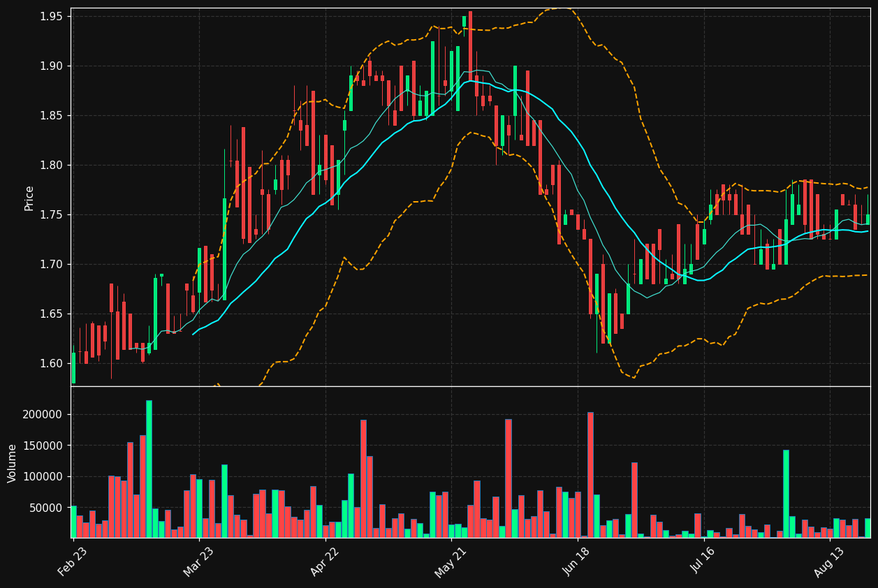This screenshot has height=588, width=878.
Task: Click the 50000 volume tick label
Action: 46,508
